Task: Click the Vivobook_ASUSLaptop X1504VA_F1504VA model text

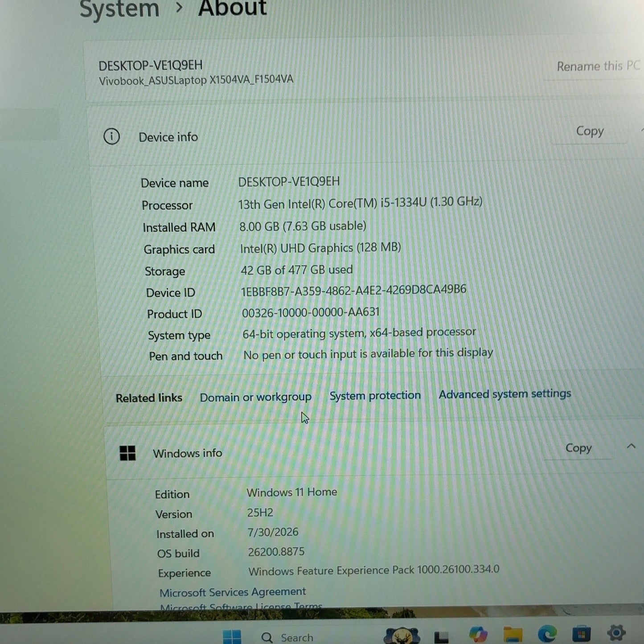Action: (x=196, y=80)
